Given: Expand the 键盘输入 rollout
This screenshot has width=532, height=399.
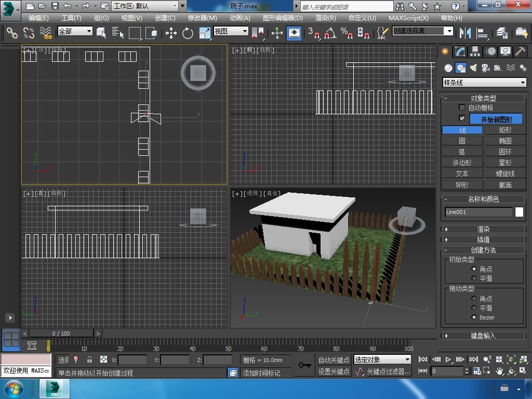Looking at the screenshot, I should (483, 336).
